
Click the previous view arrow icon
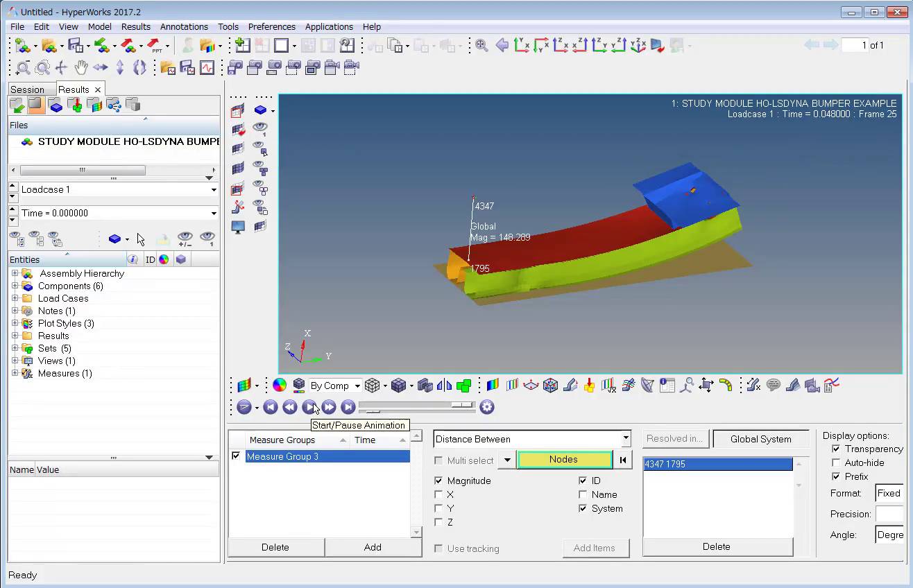[502, 46]
